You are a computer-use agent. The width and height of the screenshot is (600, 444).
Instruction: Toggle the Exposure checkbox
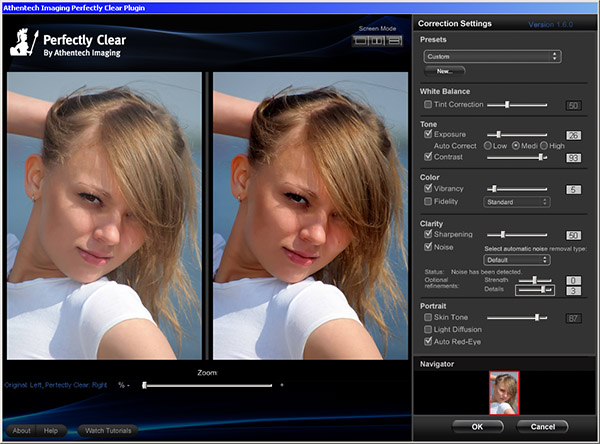coord(428,133)
